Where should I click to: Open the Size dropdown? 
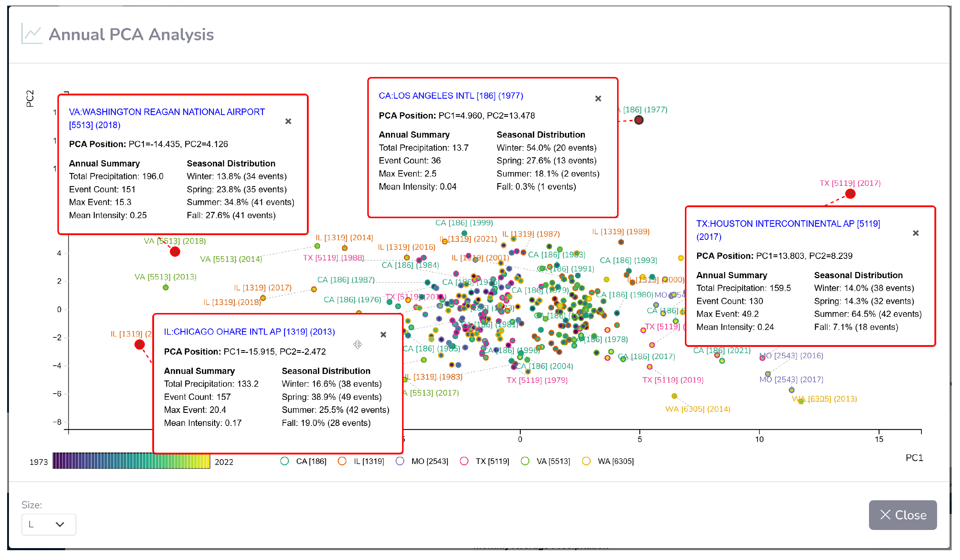pyautogui.click(x=49, y=525)
